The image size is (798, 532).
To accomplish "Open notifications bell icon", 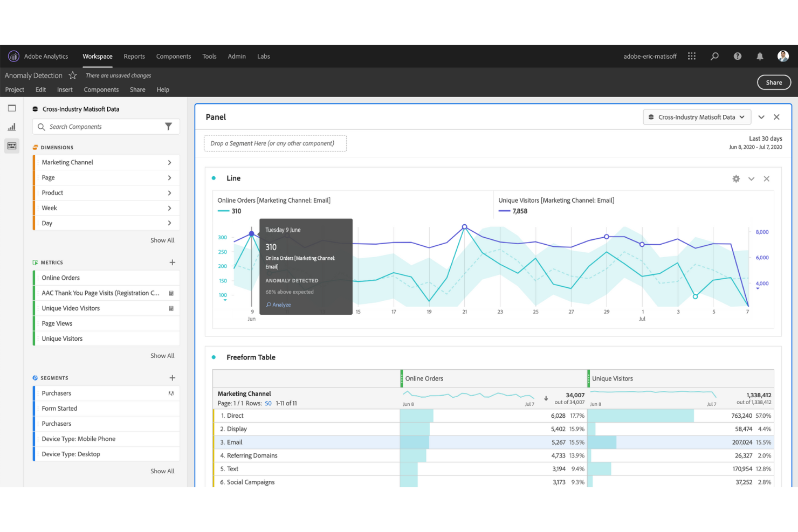I will [760, 56].
